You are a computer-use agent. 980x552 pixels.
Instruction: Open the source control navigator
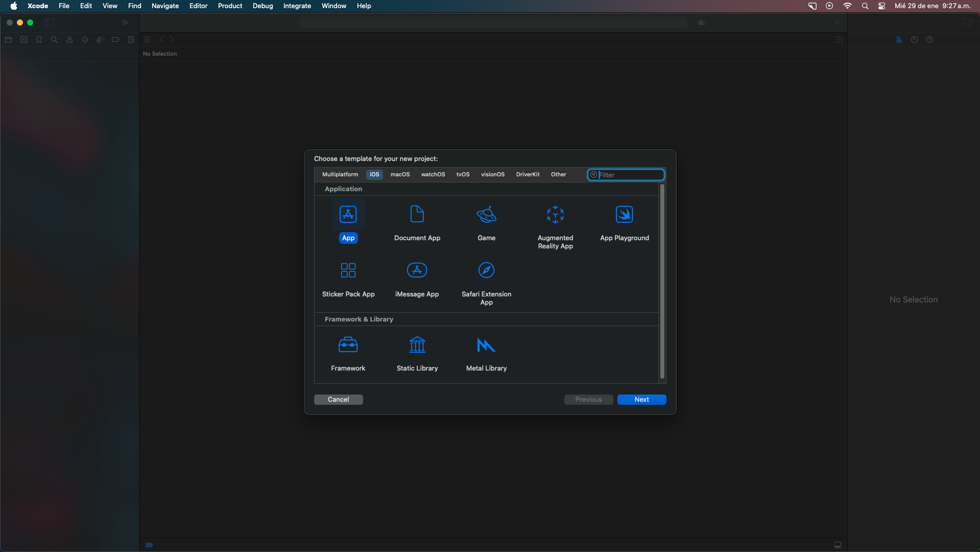24,40
